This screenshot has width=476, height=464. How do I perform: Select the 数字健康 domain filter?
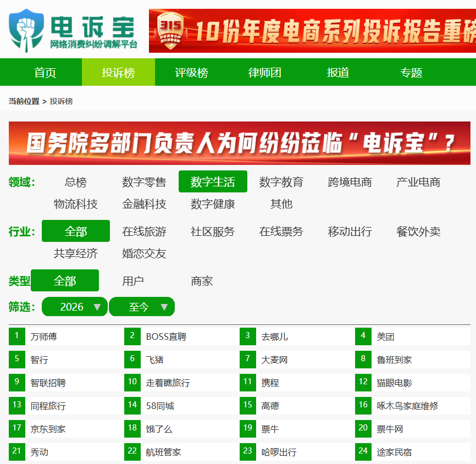click(x=213, y=204)
